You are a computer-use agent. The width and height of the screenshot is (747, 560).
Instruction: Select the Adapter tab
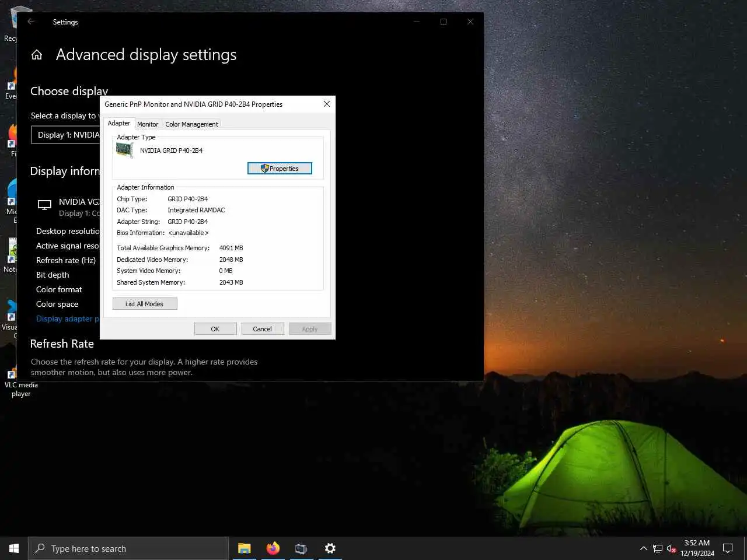[x=119, y=123]
